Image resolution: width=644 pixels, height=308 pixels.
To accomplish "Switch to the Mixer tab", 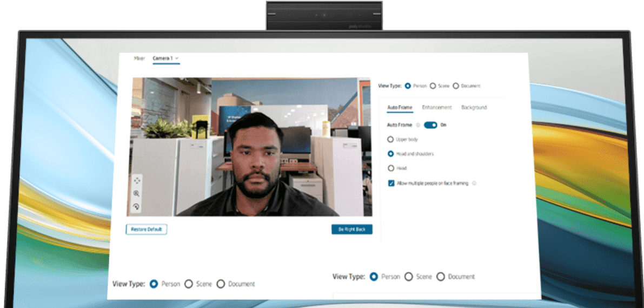I will coord(140,58).
